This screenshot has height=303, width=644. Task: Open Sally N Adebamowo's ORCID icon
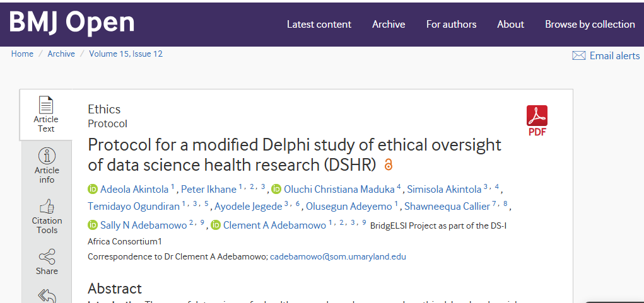coord(93,225)
